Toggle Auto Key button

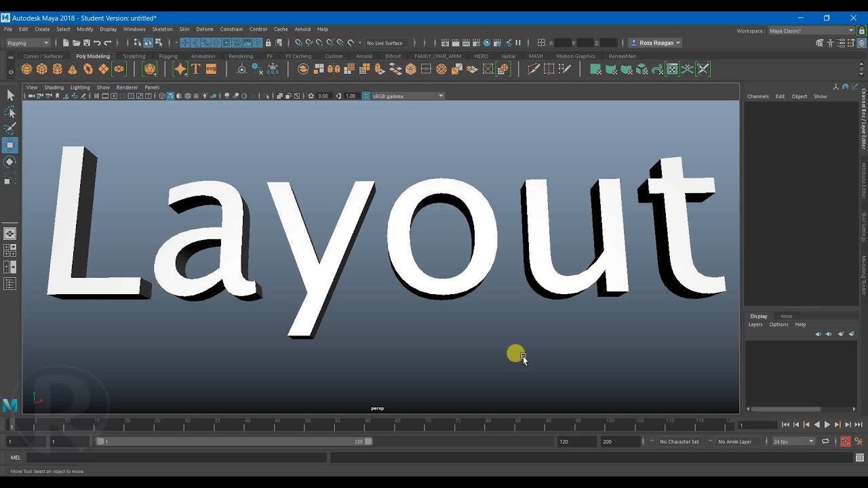click(x=846, y=441)
